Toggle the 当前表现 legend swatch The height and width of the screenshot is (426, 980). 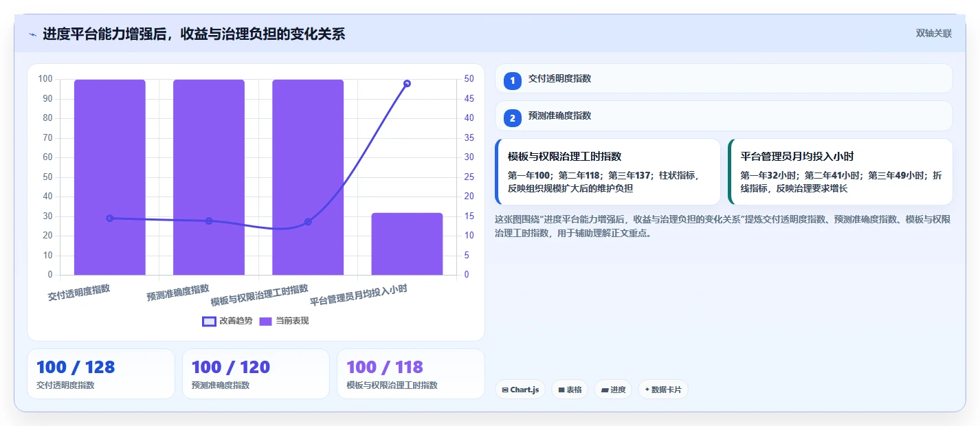point(266,321)
